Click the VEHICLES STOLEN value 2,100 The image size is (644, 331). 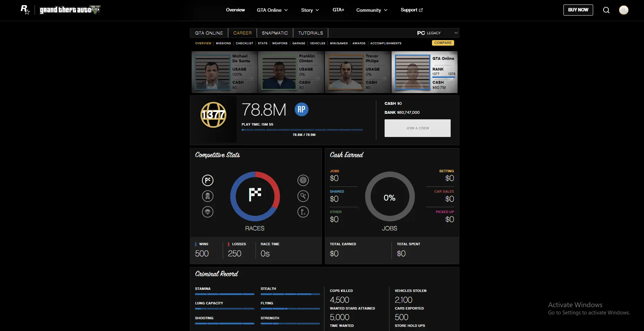pyautogui.click(x=404, y=300)
